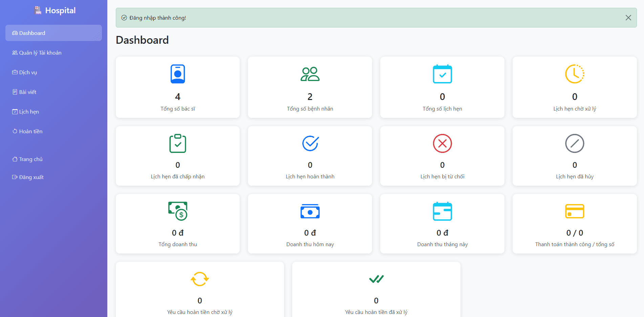Select the Tổng số bệnh nhân label

310,108
